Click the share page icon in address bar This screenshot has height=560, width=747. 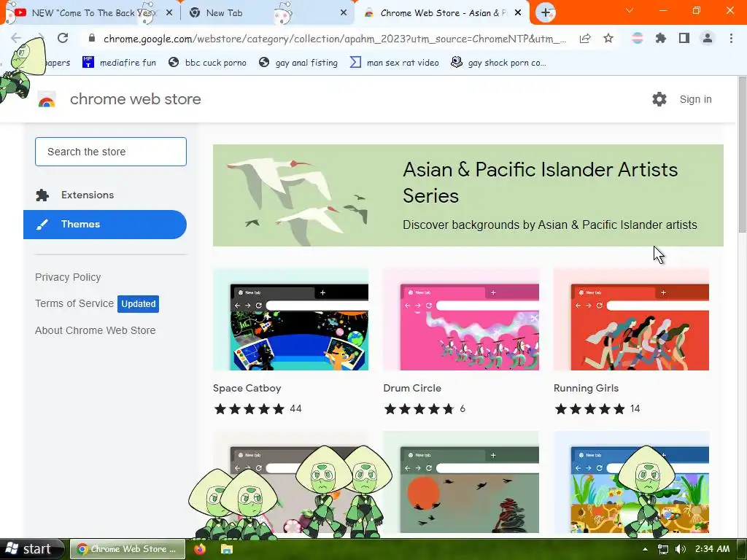585,39
